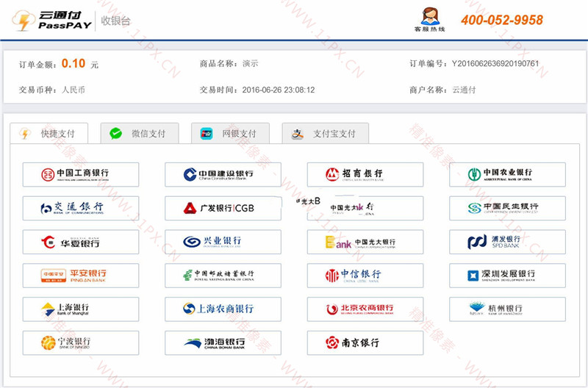Viewport: 588px width, 388px height.
Task: Choose the 平安银行 option
Action: pyautogui.click(x=81, y=276)
